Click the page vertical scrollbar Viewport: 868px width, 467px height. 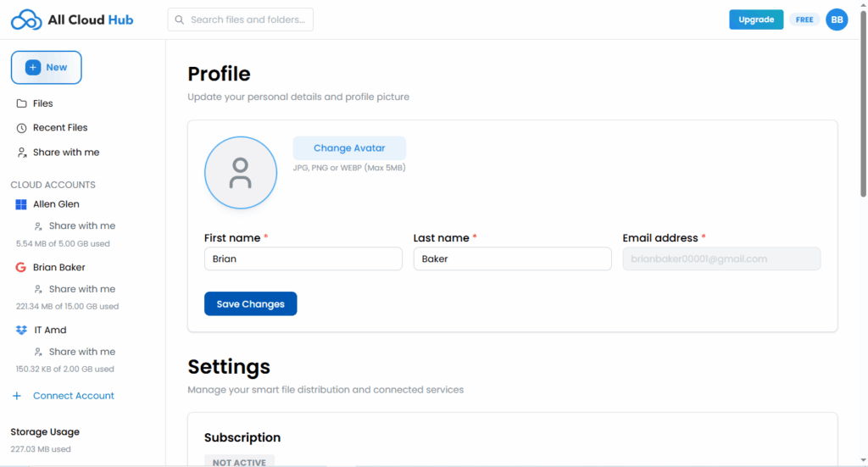[x=863, y=104]
